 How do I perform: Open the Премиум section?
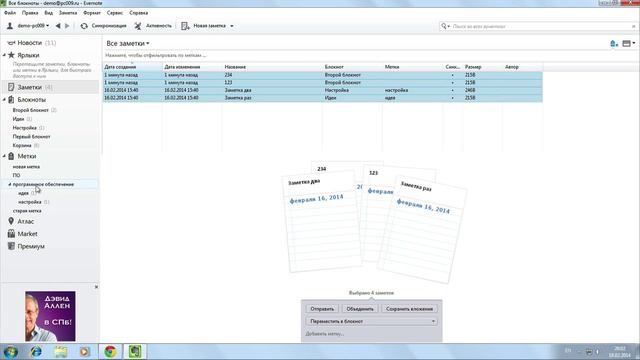pyautogui.click(x=31, y=247)
